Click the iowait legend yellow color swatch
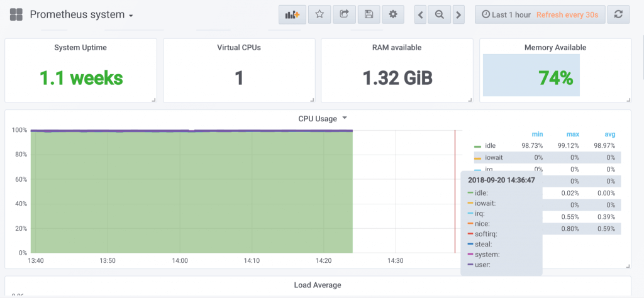 point(477,158)
